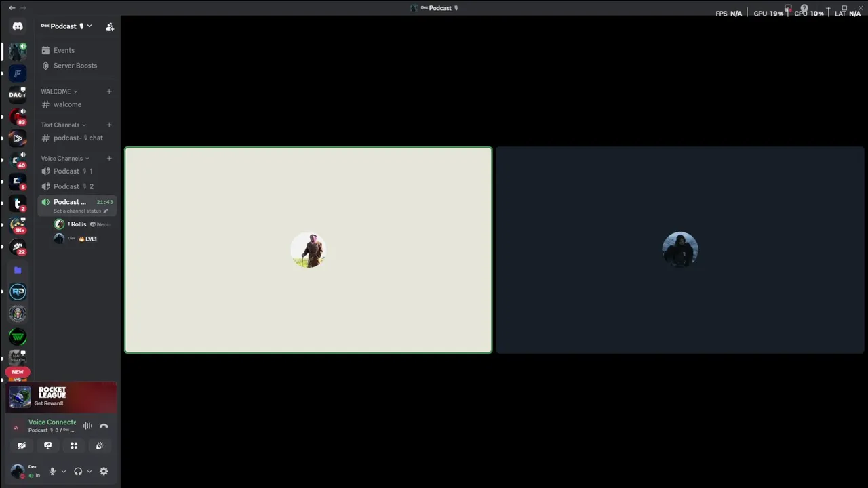The image size is (868, 488).
Task: Open the server with double-arrow play logo
Action: click(18, 138)
